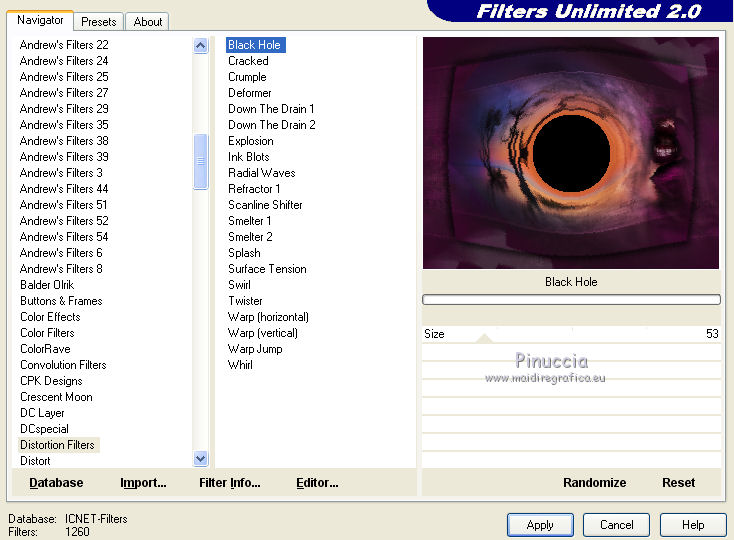Select the Radial Waves filter
The width and height of the screenshot is (734, 540).
tap(262, 173)
